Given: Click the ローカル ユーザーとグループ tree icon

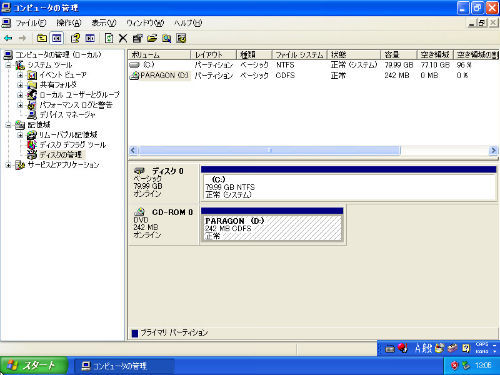Looking at the screenshot, I should [32, 95].
